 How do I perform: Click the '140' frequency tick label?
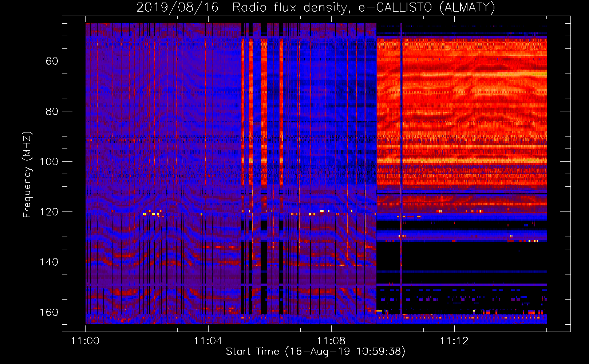(x=49, y=262)
